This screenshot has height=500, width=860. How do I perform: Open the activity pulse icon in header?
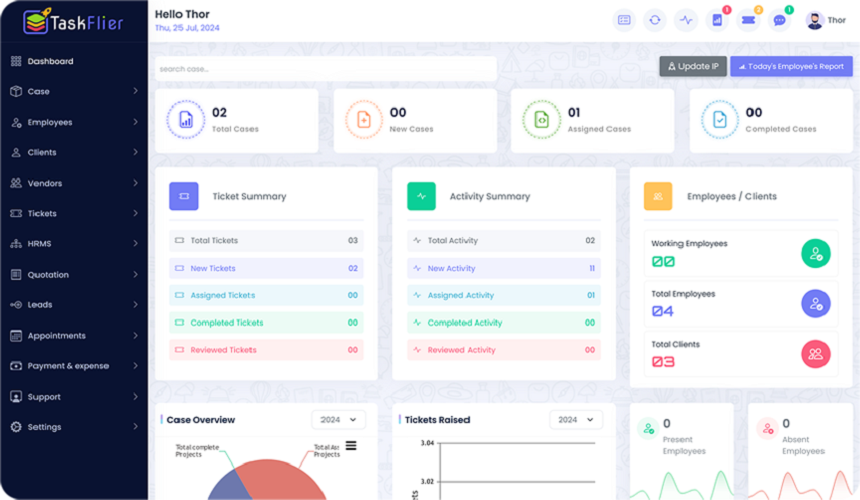click(x=686, y=20)
